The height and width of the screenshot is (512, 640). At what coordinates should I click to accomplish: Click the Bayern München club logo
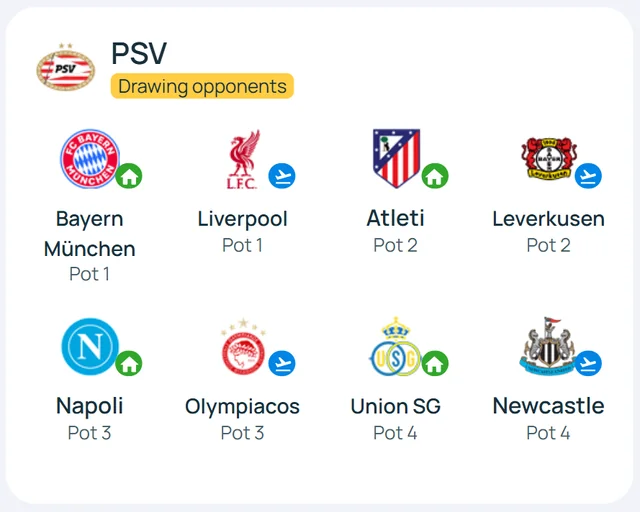90,159
